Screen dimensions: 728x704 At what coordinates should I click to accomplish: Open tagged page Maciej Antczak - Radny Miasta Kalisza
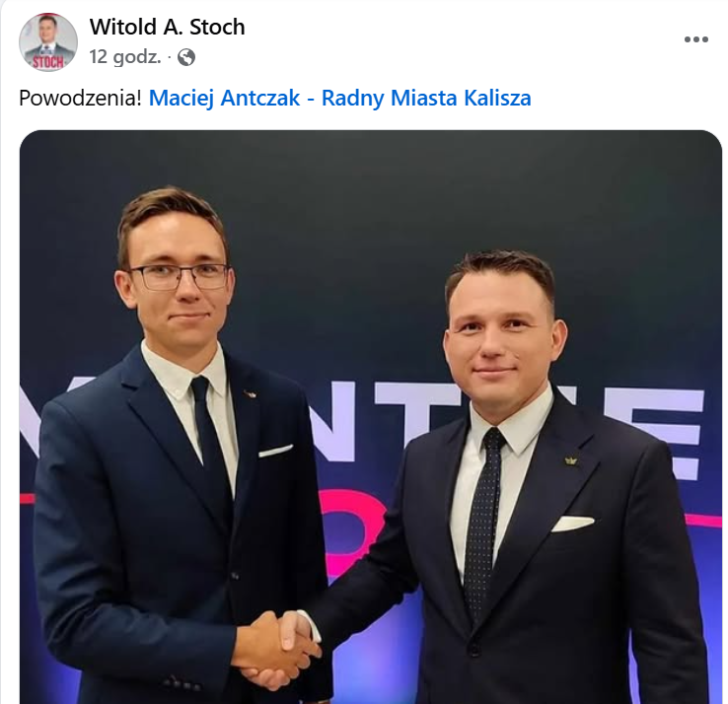pyautogui.click(x=340, y=98)
